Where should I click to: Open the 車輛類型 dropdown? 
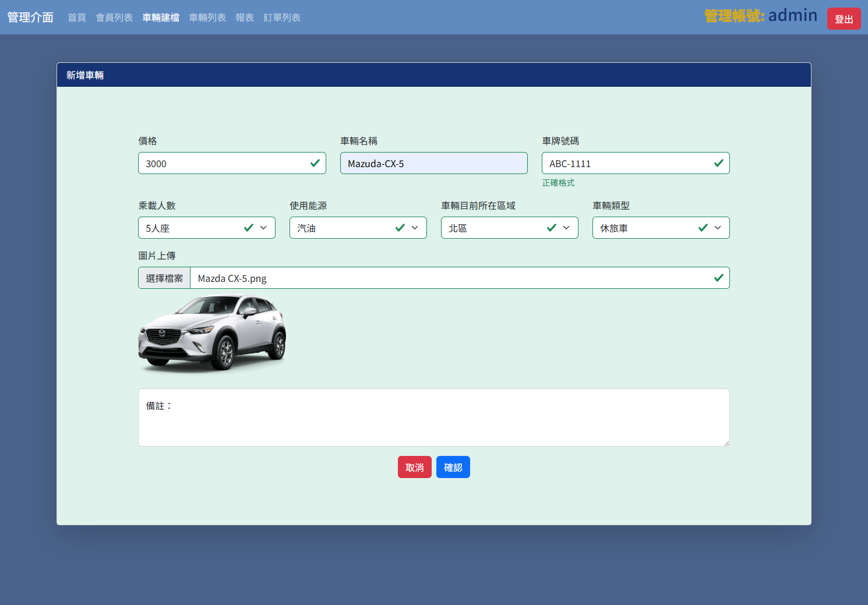click(661, 228)
